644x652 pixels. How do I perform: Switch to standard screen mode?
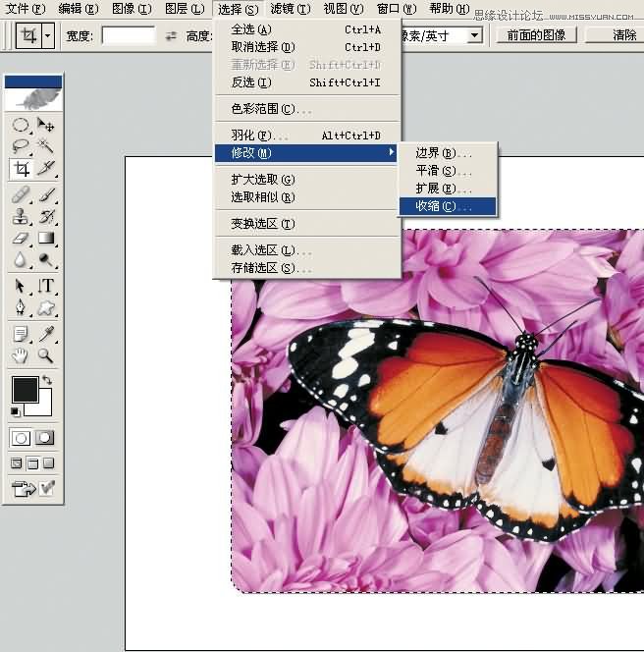click(x=17, y=463)
